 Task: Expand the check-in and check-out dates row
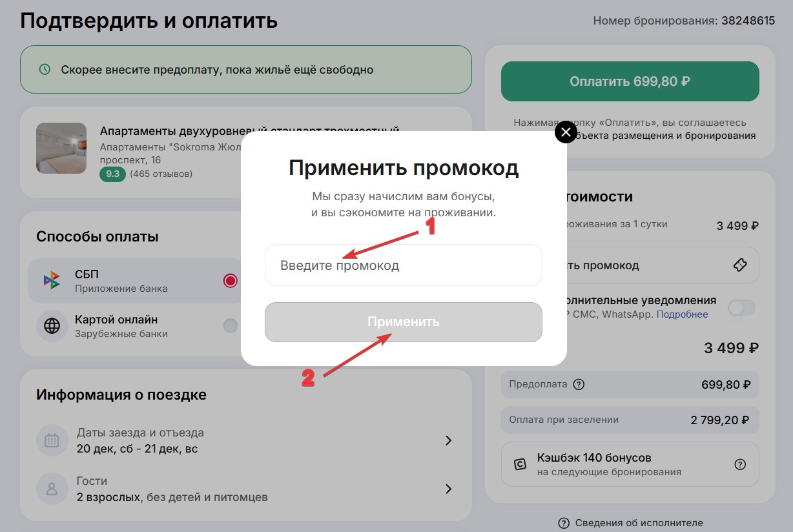(x=448, y=440)
